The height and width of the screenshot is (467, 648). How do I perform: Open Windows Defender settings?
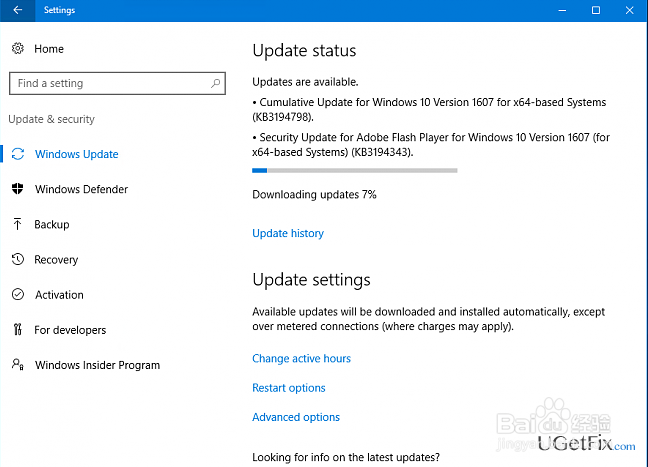point(81,189)
